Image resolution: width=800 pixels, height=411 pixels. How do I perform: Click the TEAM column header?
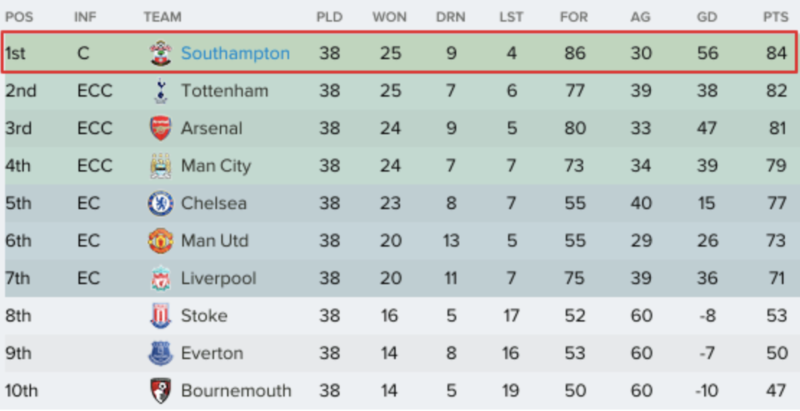(162, 17)
